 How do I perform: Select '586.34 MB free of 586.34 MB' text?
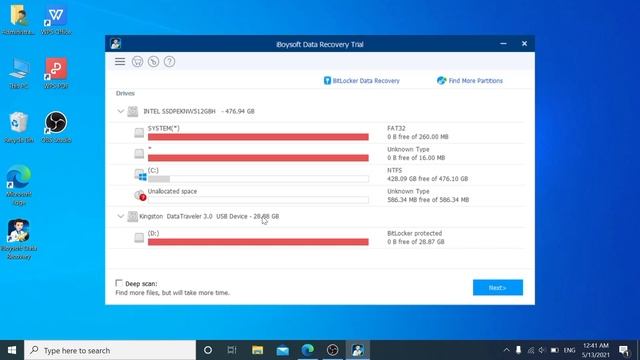click(428, 200)
